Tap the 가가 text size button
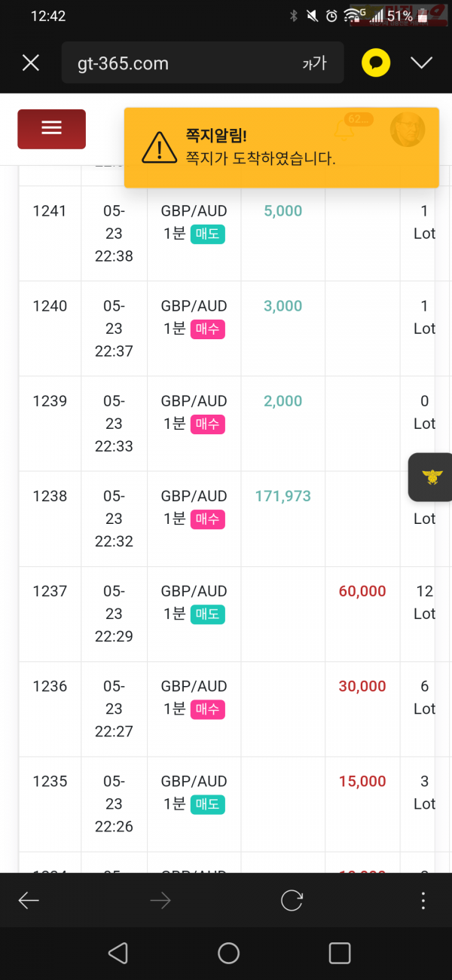 [x=314, y=63]
